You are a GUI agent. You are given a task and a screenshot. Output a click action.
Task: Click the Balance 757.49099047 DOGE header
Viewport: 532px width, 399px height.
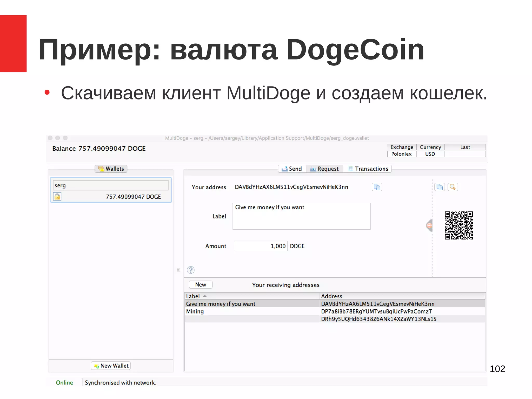pos(99,149)
